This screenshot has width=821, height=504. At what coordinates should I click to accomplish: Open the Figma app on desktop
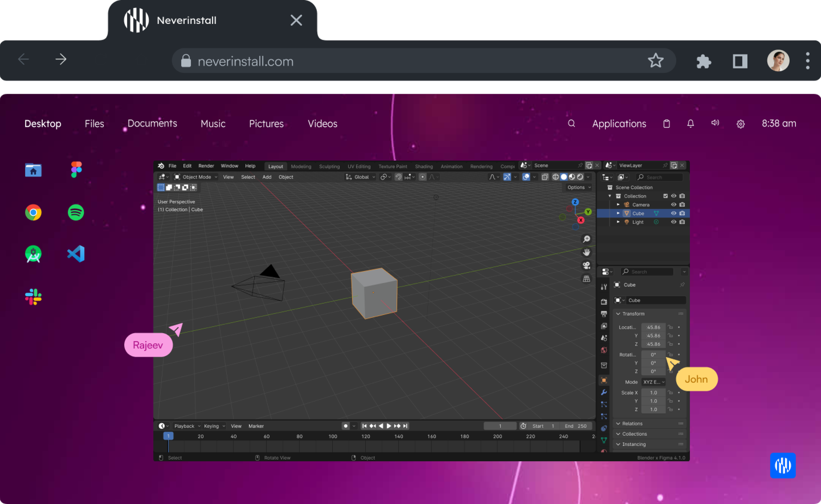(76, 170)
